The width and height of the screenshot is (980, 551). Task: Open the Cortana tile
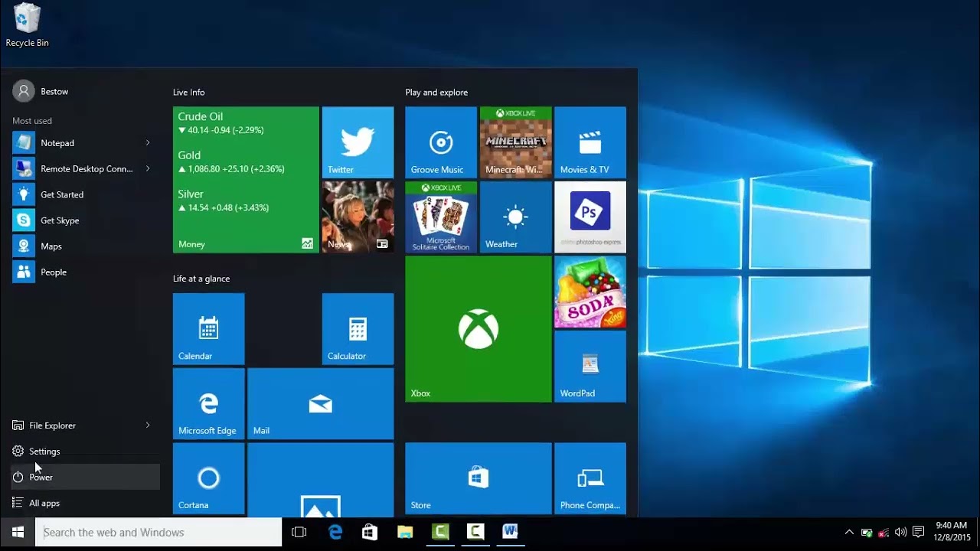coord(209,478)
